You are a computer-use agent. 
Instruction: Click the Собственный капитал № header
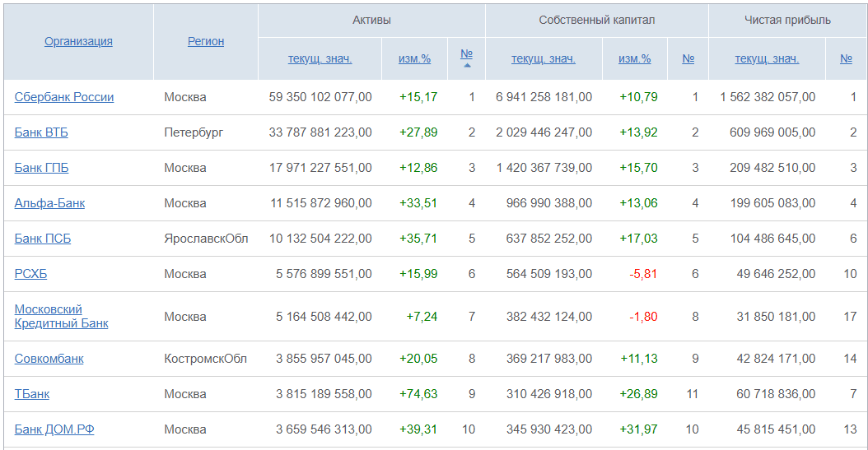coord(688,59)
